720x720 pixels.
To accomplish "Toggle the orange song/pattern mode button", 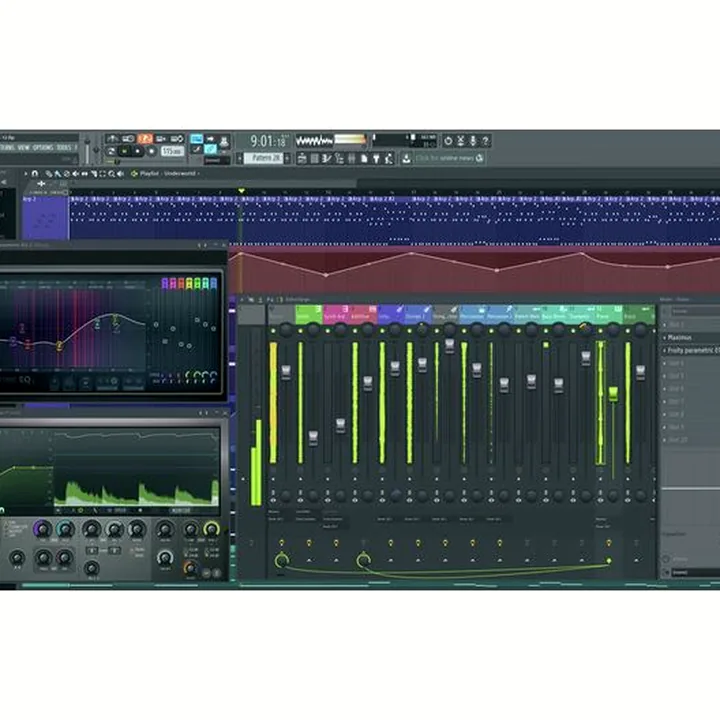I will point(145,139).
